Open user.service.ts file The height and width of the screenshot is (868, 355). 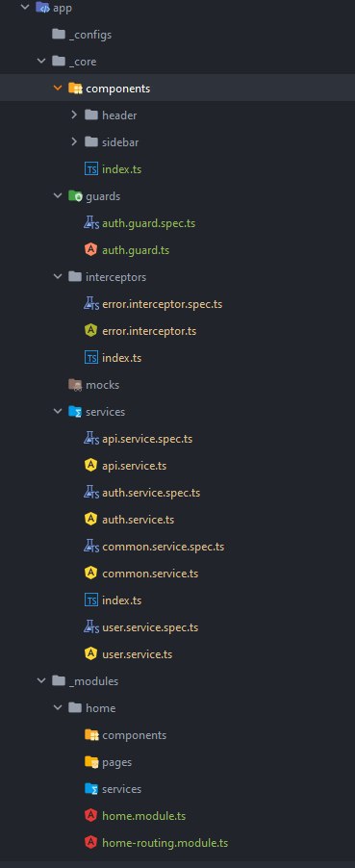pyautogui.click(x=138, y=654)
